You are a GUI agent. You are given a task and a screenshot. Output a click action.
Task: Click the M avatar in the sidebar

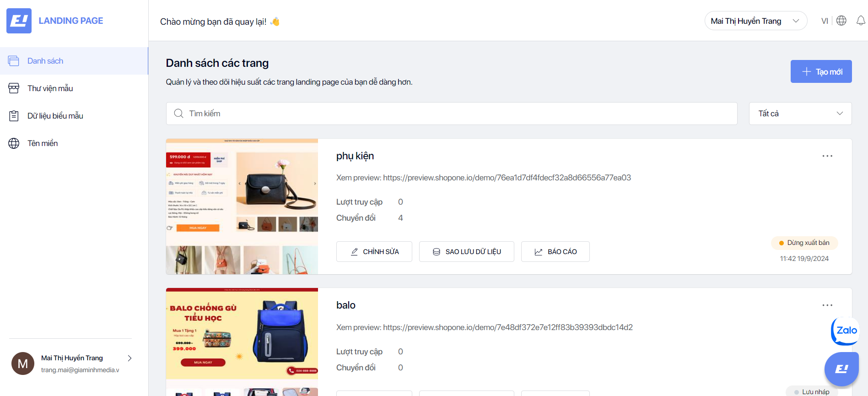[x=23, y=363]
